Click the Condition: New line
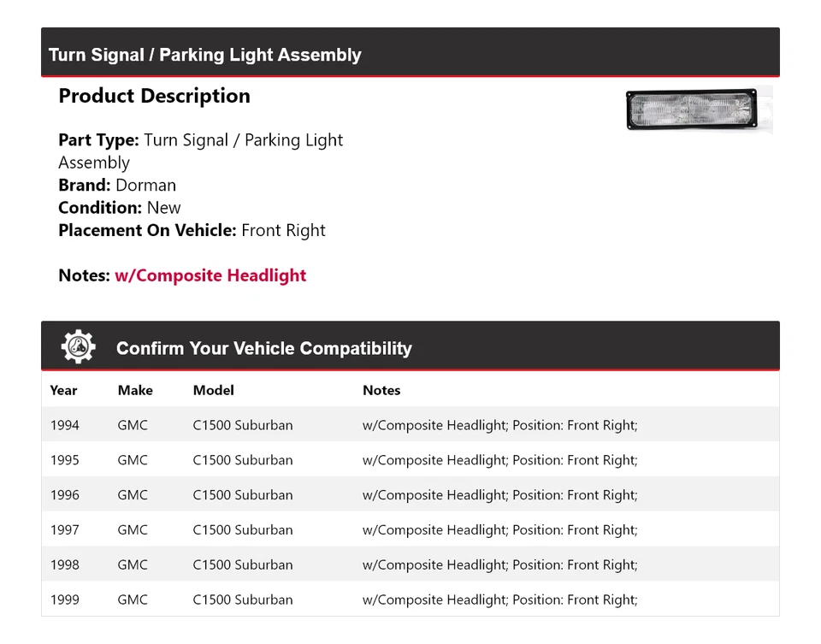The image size is (821, 644). point(120,208)
